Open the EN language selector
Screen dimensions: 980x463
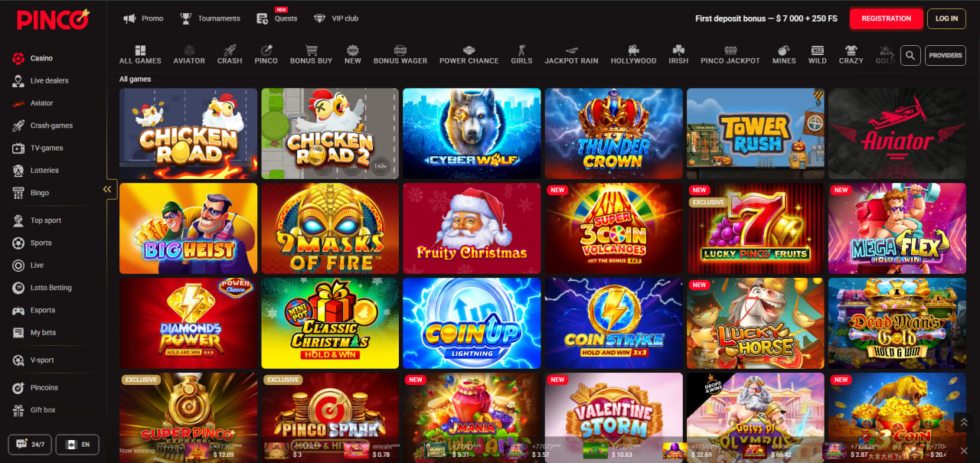click(77, 444)
